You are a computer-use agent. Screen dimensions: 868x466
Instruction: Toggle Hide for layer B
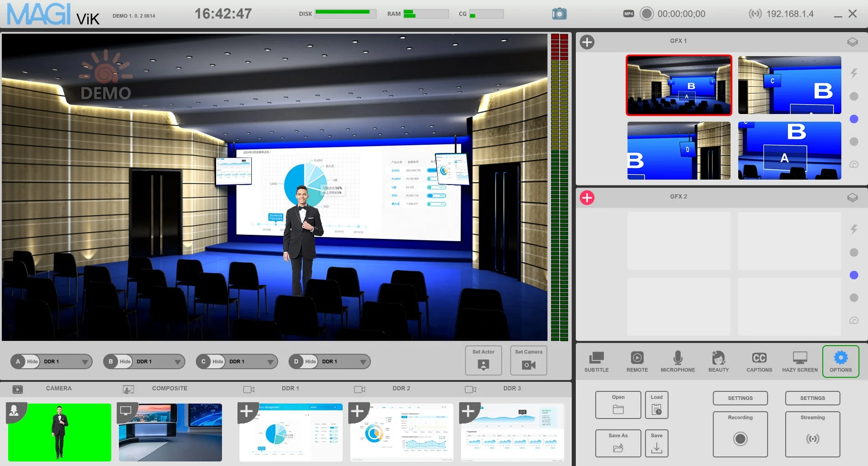coord(125,361)
